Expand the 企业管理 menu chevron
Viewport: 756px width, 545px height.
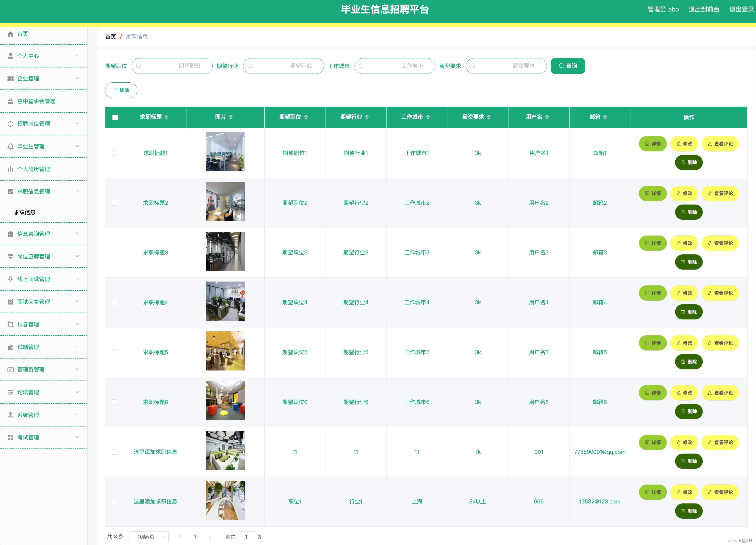pos(77,78)
